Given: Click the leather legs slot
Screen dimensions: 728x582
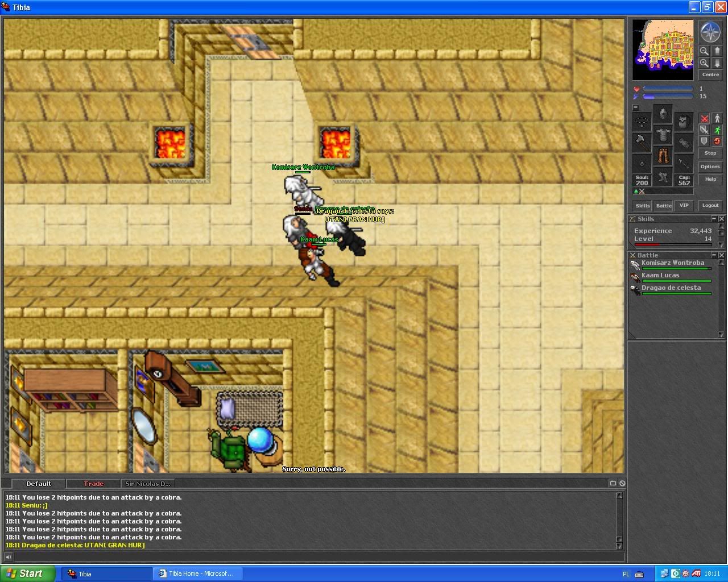Looking at the screenshot, I should (663, 156).
